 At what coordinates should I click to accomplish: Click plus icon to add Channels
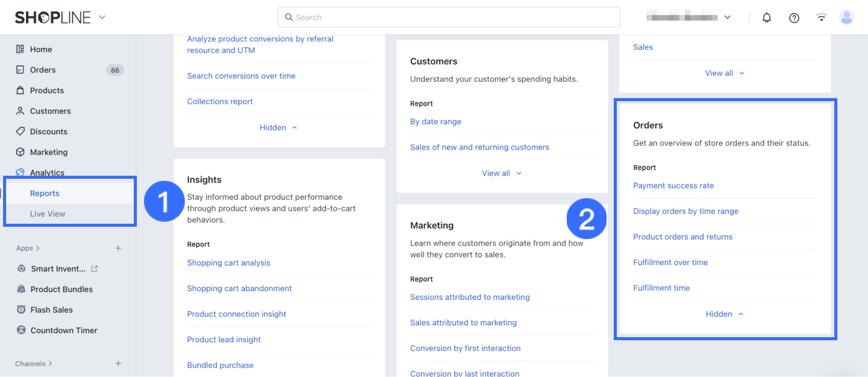pos(118,364)
